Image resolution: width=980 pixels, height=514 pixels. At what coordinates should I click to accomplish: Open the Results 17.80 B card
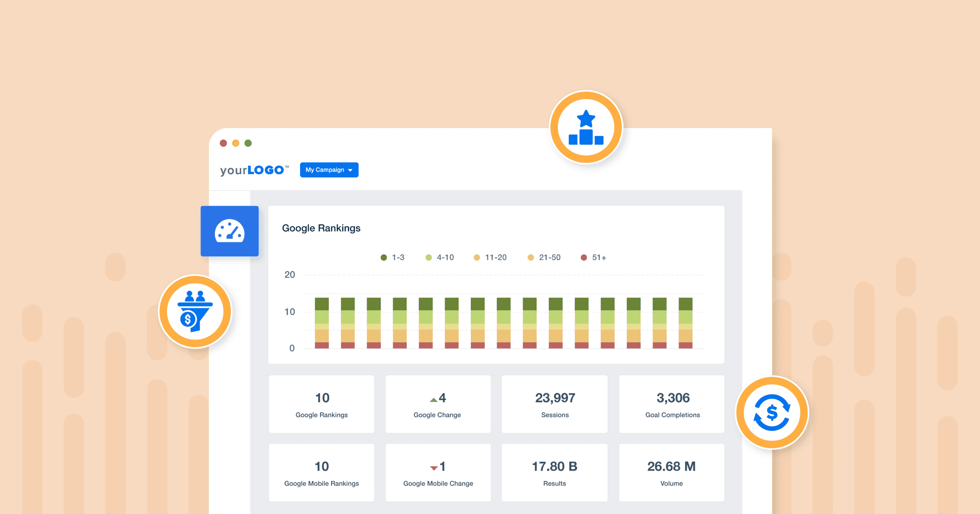tap(555, 472)
